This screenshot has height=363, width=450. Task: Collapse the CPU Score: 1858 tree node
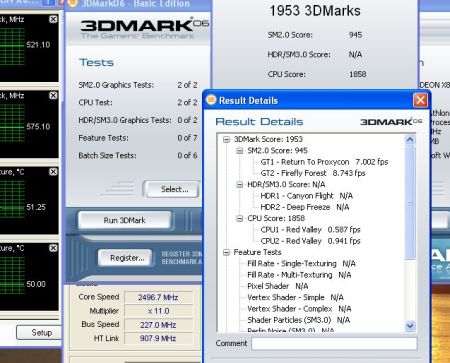(x=240, y=219)
